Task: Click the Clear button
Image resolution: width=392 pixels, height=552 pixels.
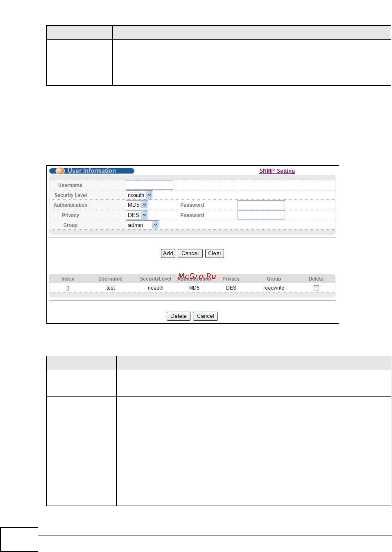Action: pos(215,253)
